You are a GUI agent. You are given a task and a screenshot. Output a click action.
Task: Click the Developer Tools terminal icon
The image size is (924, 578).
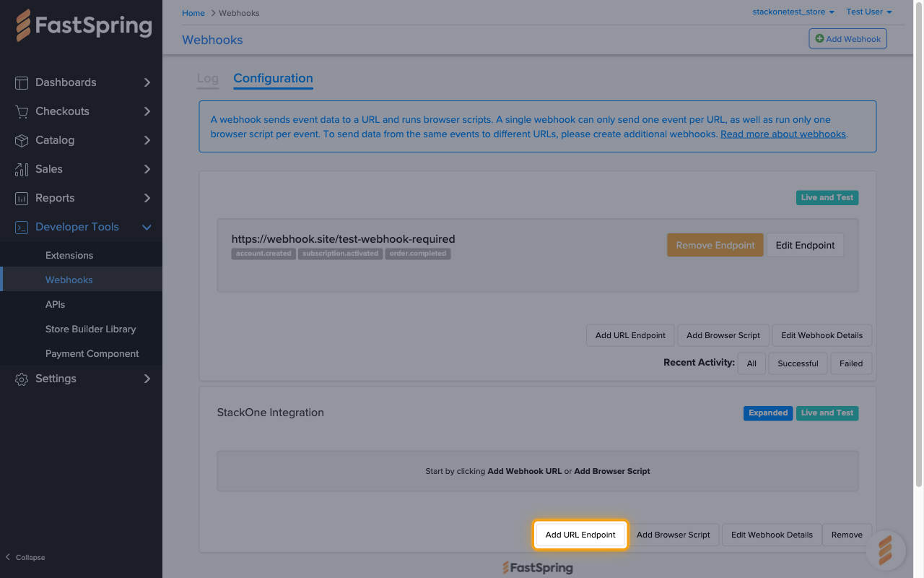[x=22, y=227]
